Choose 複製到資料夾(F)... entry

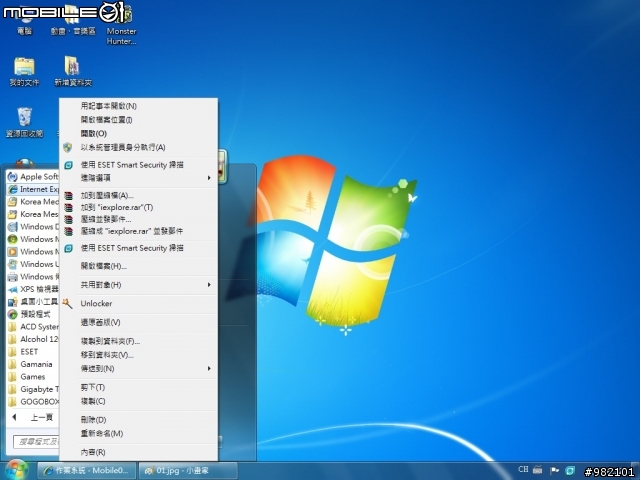tap(139, 341)
